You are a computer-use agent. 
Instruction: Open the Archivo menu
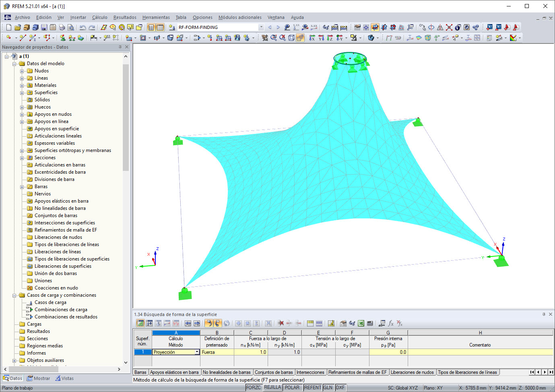[x=23, y=17]
